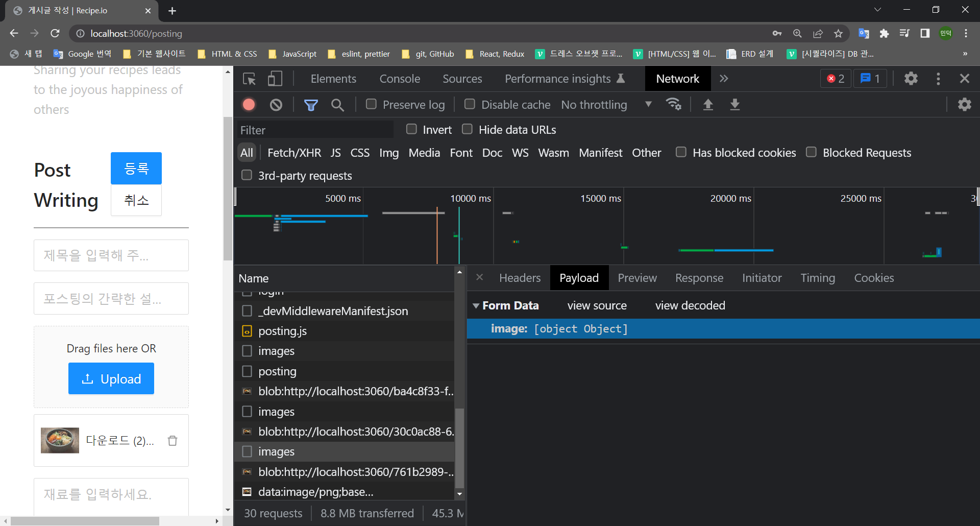Select the posting.js request row
980x526 pixels.
point(345,331)
